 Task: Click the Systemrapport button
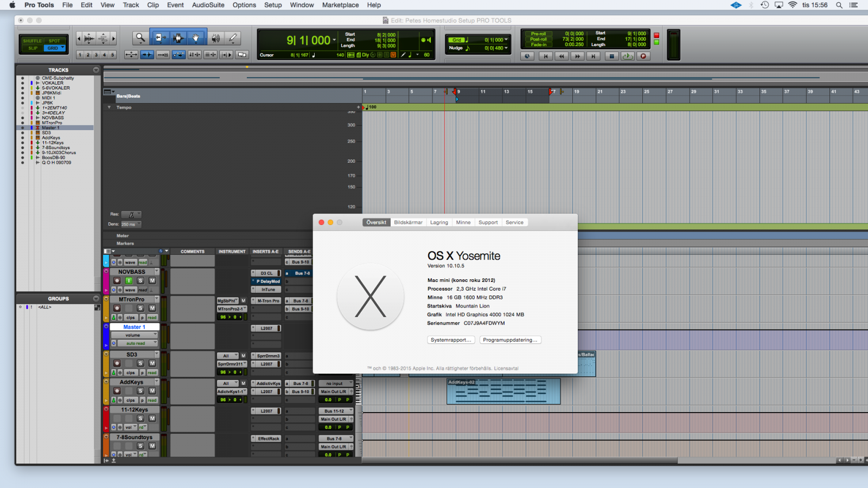451,340
